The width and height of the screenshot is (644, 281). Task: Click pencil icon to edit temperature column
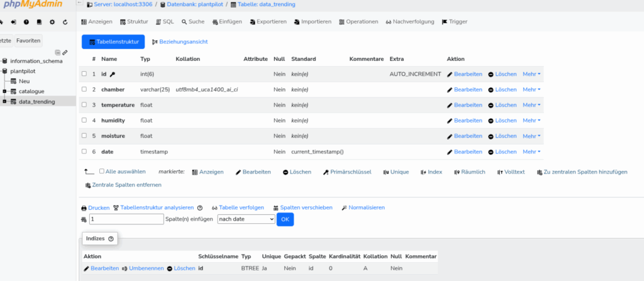[x=450, y=105]
